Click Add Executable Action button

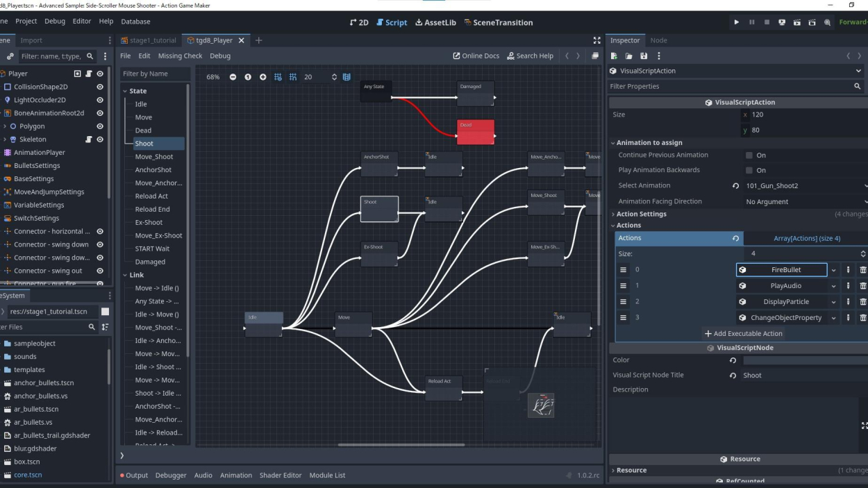(743, 334)
